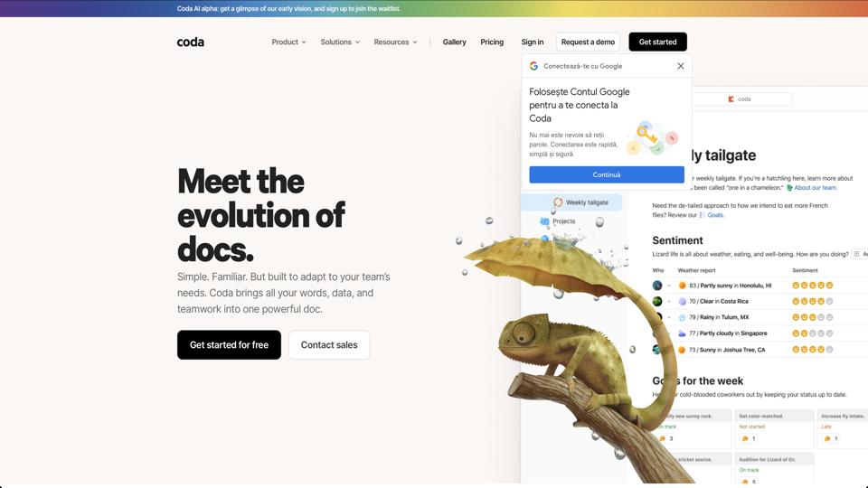Expand the Product menu
The width and height of the screenshot is (868, 488).
288,42
